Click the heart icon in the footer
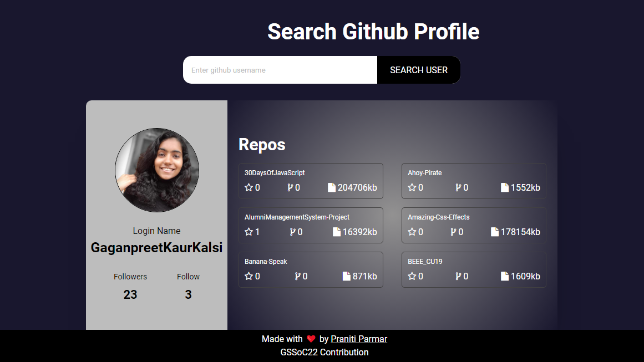This screenshot has width=644, height=362. click(x=310, y=339)
